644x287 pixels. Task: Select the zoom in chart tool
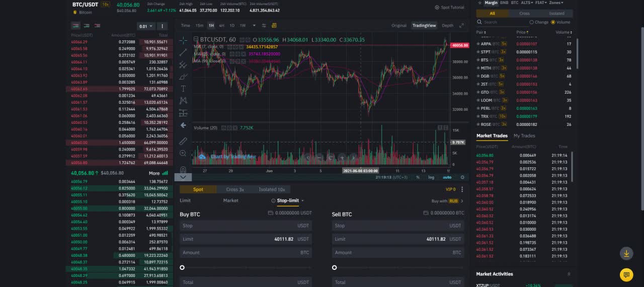pyautogui.click(x=183, y=153)
